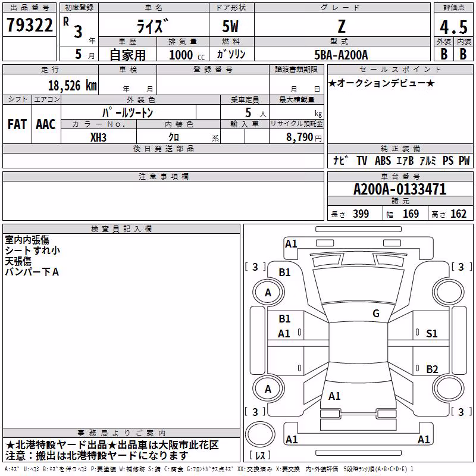Select the 後日発送部品 header
The image size is (476, 476).
click(x=163, y=148)
